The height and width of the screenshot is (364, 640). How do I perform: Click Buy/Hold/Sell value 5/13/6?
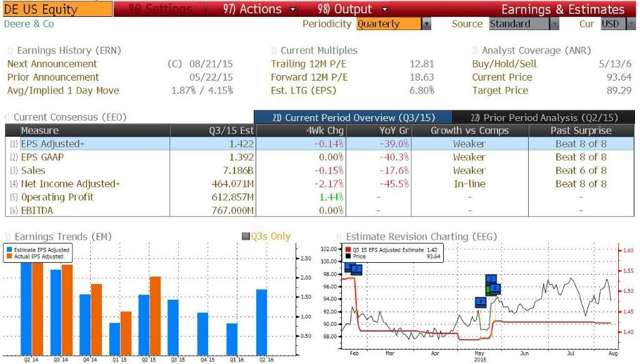point(615,64)
